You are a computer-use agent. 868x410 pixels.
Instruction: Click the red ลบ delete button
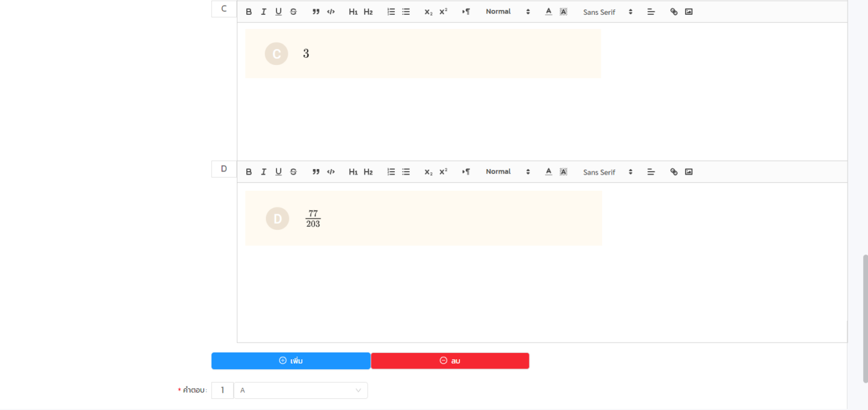coord(450,361)
